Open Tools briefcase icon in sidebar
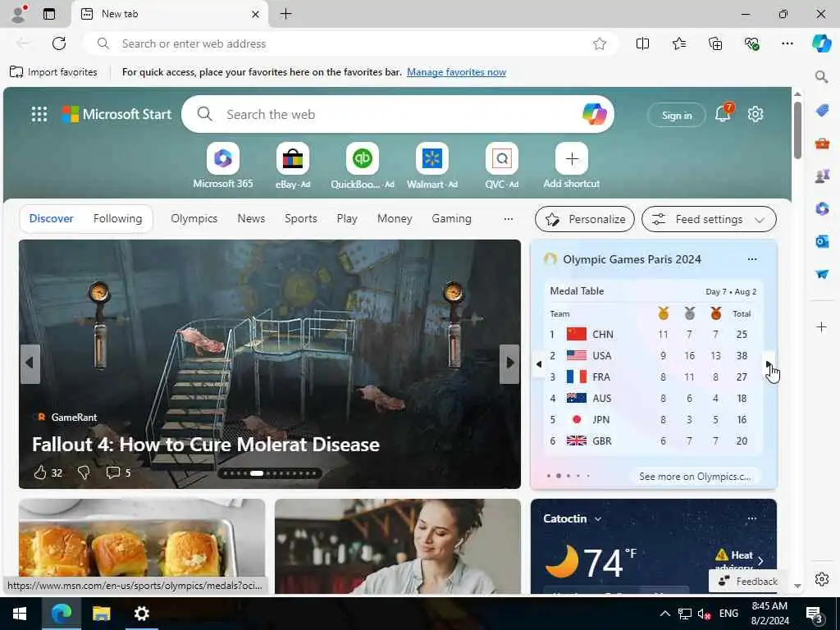The width and height of the screenshot is (840, 630). pyautogui.click(x=822, y=143)
